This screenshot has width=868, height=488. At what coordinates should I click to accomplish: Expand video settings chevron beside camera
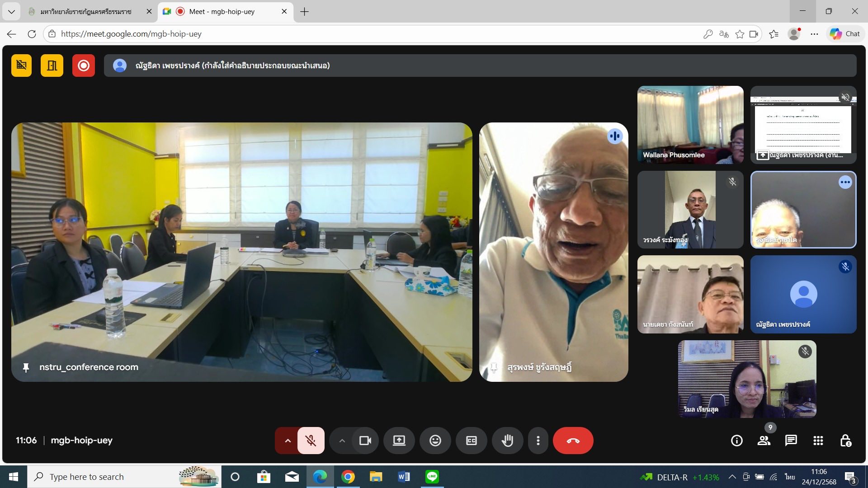[x=342, y=441]
